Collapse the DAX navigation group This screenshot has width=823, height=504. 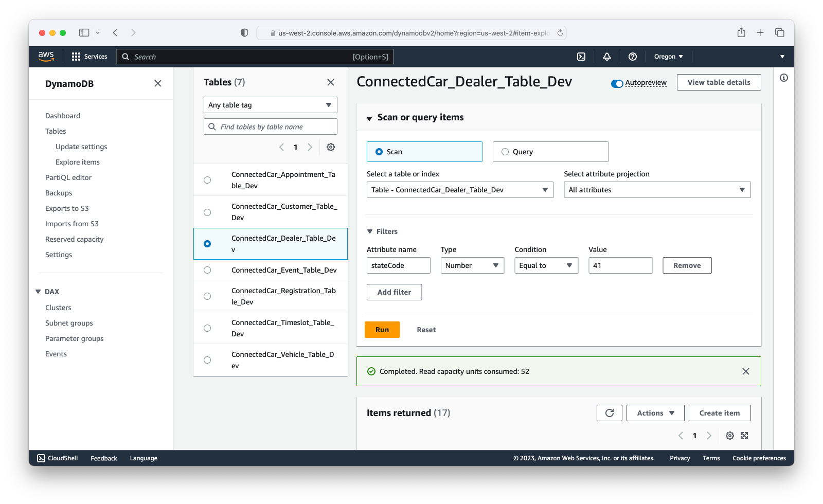tap(38, 292)
